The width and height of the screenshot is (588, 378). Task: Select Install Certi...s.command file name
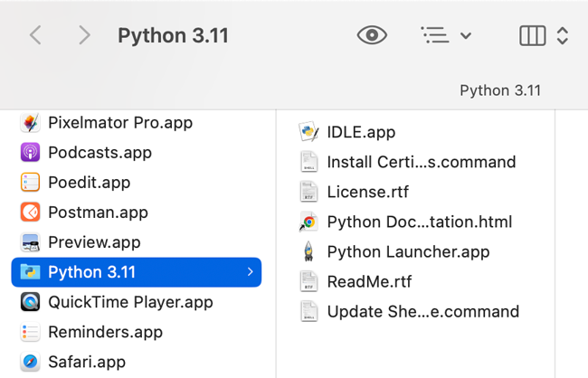[422, 162]
